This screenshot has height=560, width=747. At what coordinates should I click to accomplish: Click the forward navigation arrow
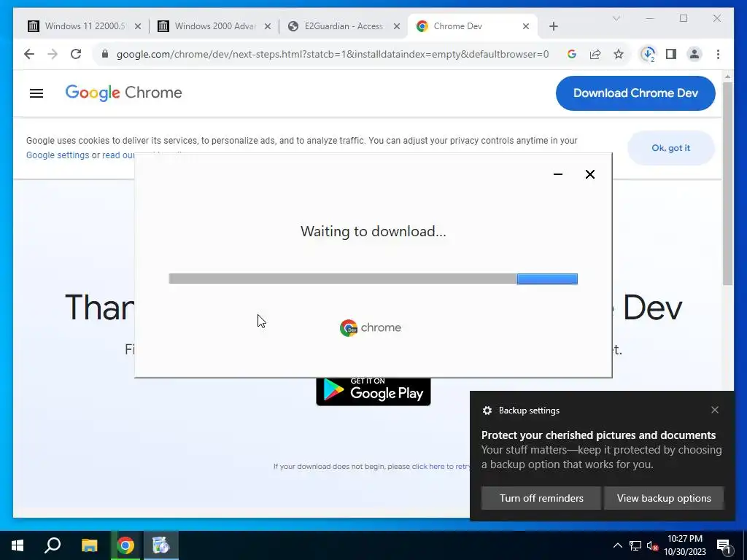(x=53, y=54)
